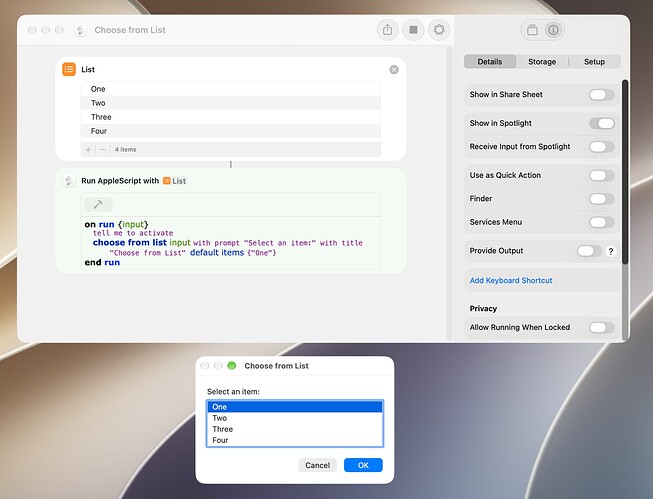Screen dimensions: 653x499
Task: Select the shortcut details info icon
Action: tap(553, 30)
